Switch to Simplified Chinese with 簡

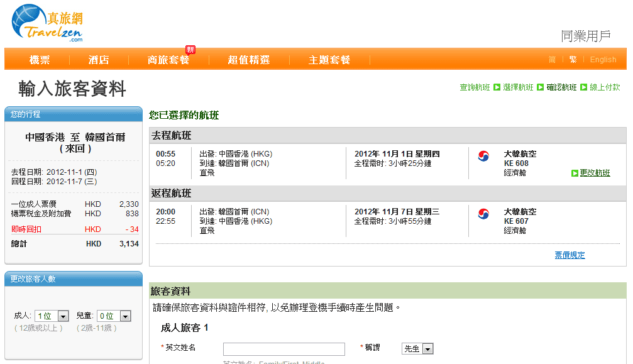[552, 60]
